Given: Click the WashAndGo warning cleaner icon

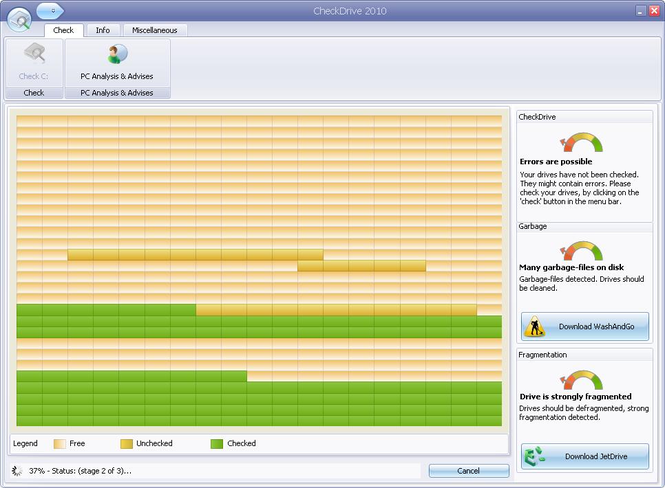Looking at the screenshot, I should [534, 326].
